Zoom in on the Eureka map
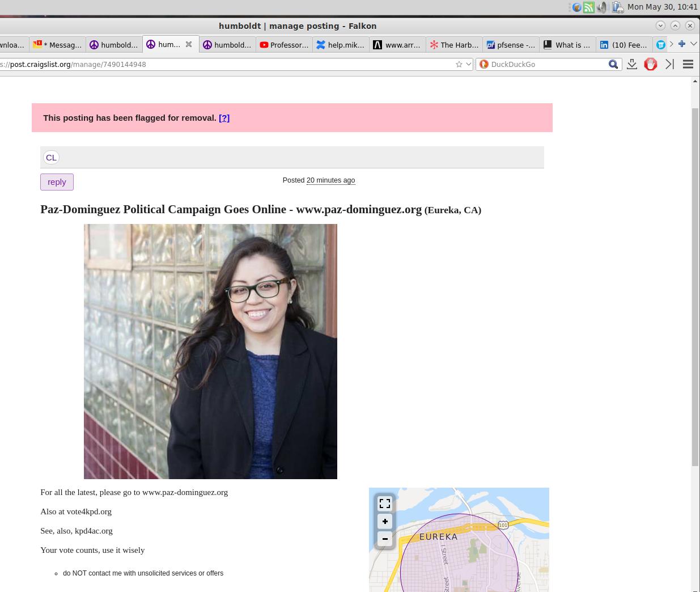Image resolution: width=700 pixels, height=592 pixels. point(385,521)
